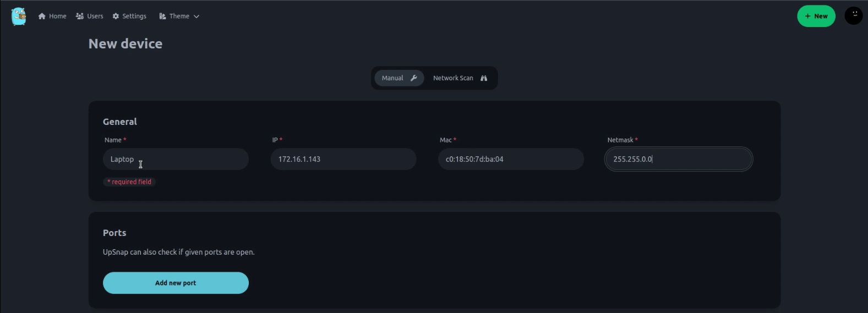Switch to the Manual tab
The width and height of the screenshot is (868, 313).
(400, 78)
